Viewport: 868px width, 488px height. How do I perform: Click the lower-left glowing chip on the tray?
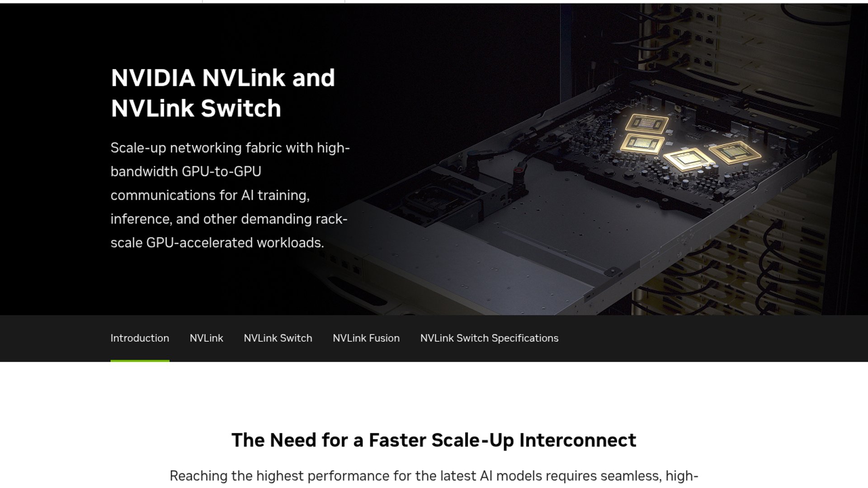point(642,144)
